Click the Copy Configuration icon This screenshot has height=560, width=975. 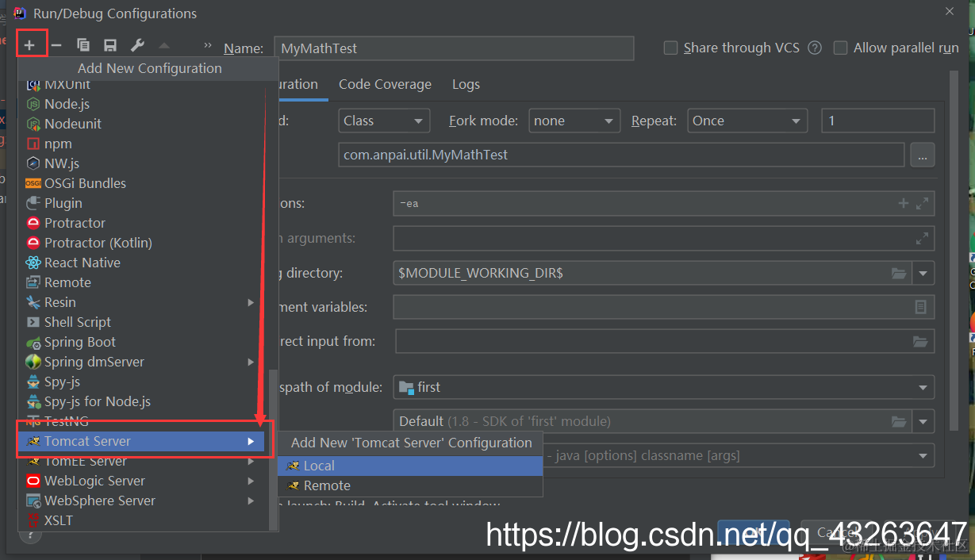coord(83,45)
